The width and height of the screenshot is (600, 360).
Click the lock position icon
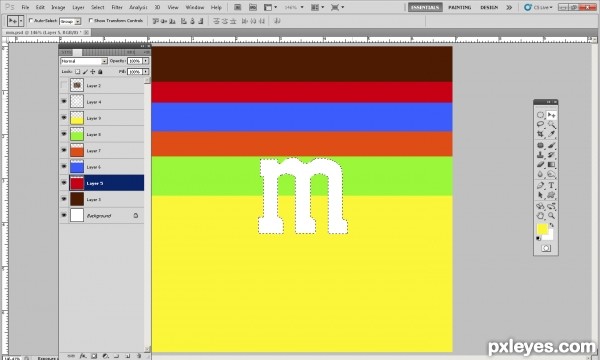pyautogui.click(x=93, y=72)
